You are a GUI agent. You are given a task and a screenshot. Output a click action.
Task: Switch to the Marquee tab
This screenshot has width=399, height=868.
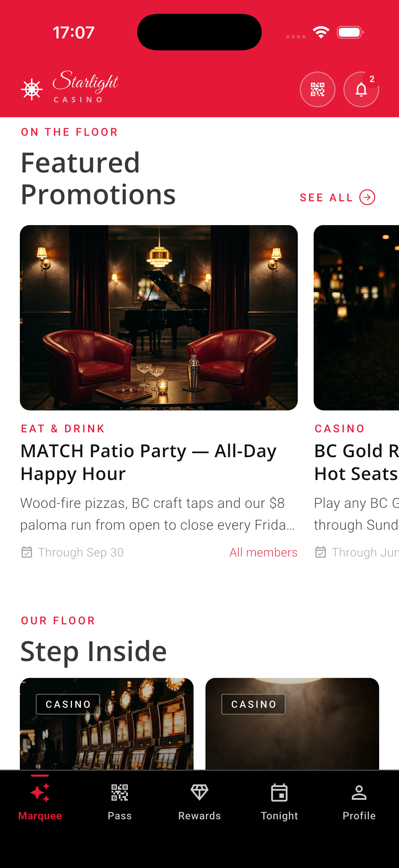[40, 815]
